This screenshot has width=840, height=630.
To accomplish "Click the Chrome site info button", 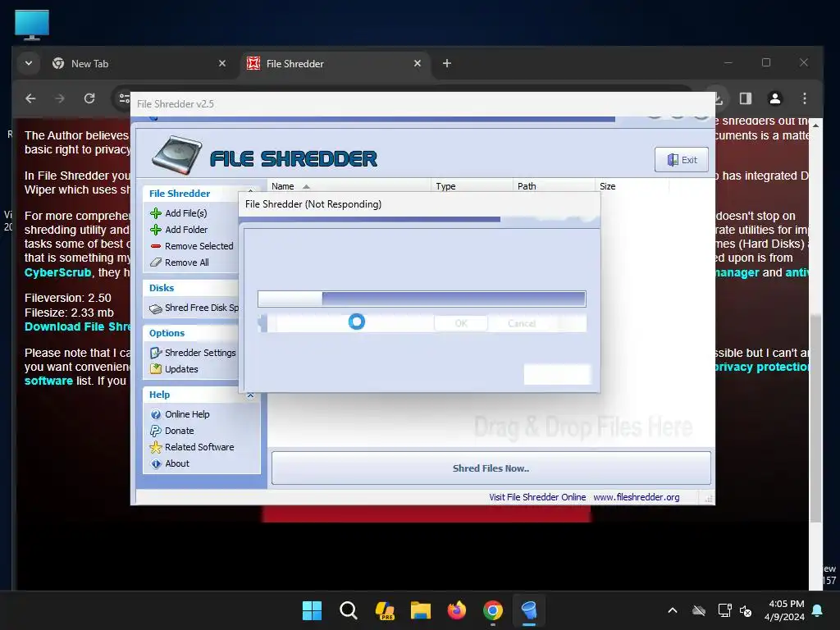I will (x=124, y=98).
